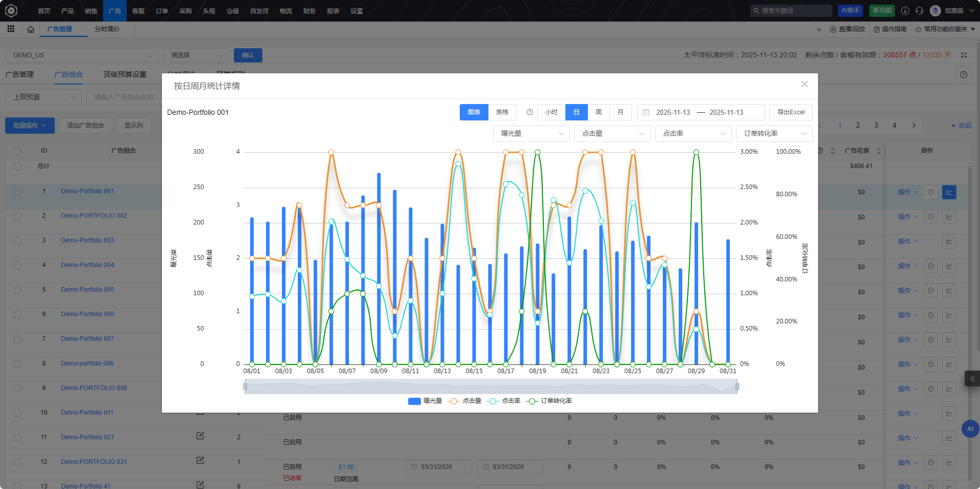Click the left handle of chart zoom slider
This screenshot has height=489, width=980.
coord(246,386)
